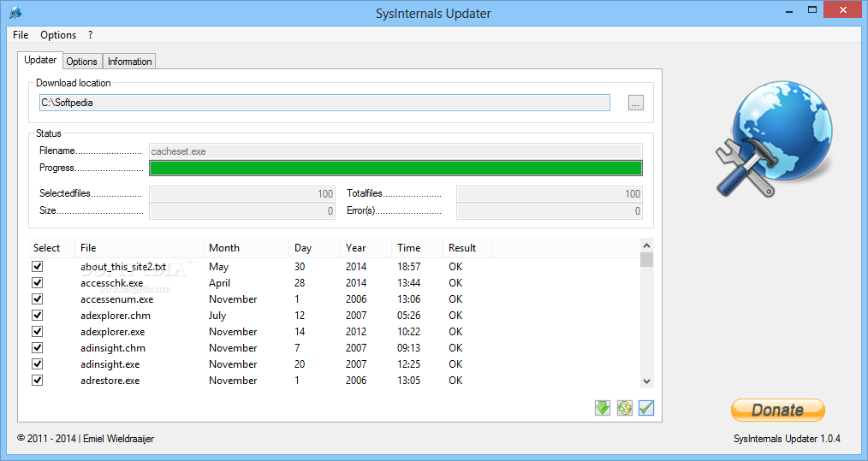Click the Error(s) value field
The width and height of the screenshot is (868, 461).
550,211
